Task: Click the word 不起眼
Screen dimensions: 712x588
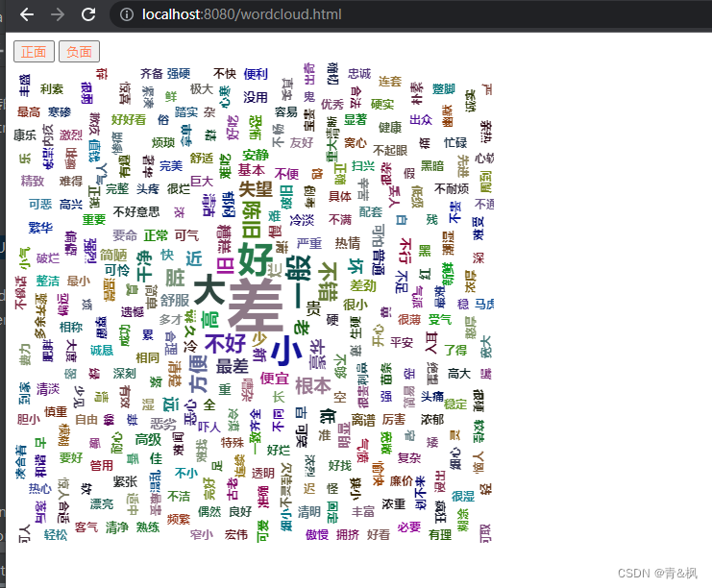Action: 390,150
